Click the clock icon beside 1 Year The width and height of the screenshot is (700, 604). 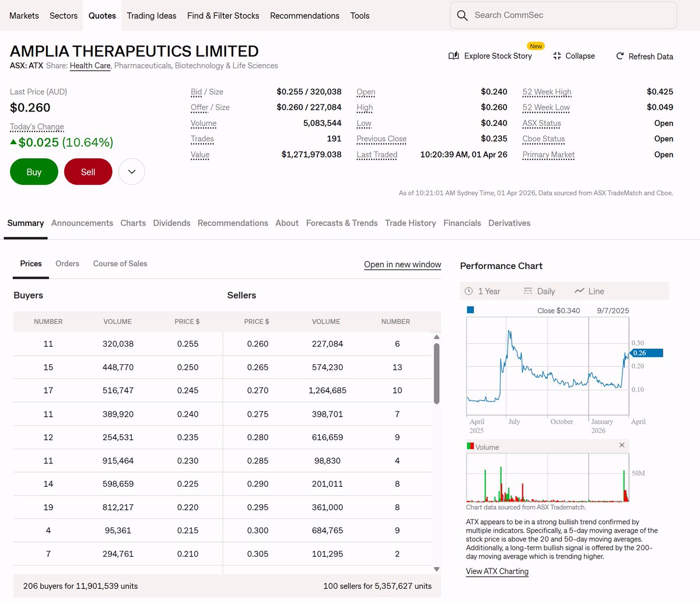pyautogui.click(x=469, y=291)
